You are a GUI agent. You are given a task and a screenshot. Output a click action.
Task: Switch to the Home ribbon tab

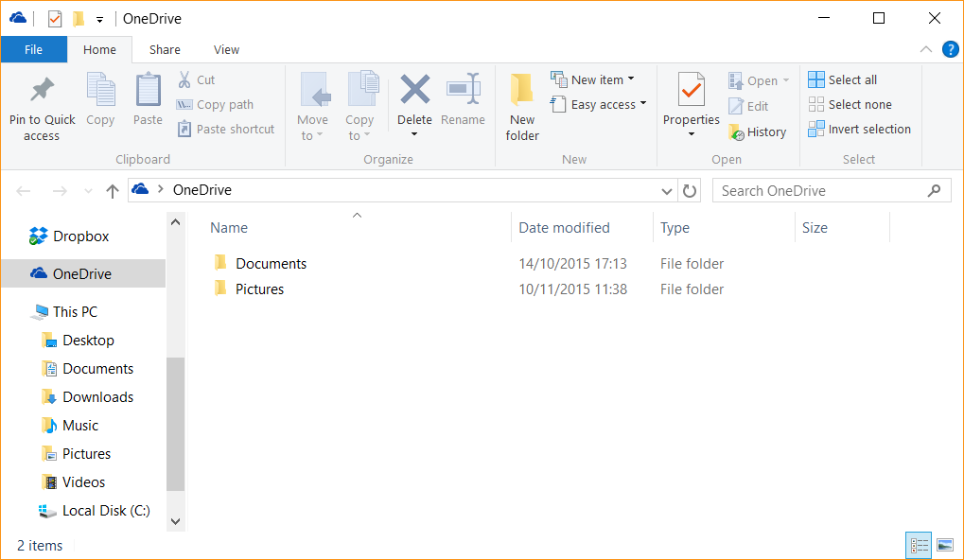coord(99,49)
